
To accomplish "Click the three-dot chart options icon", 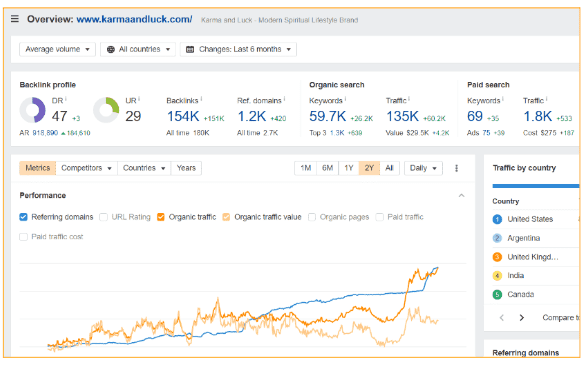I will 456,168.
